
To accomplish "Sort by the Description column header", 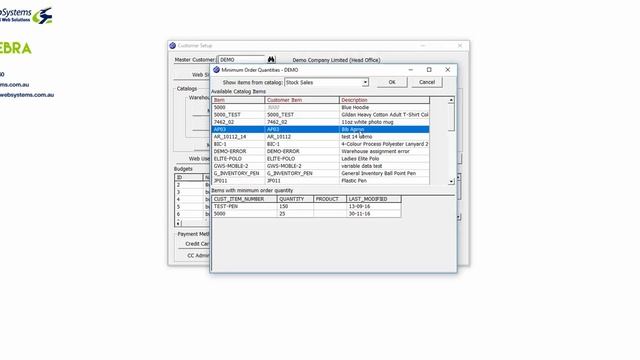I will [384, 100].
